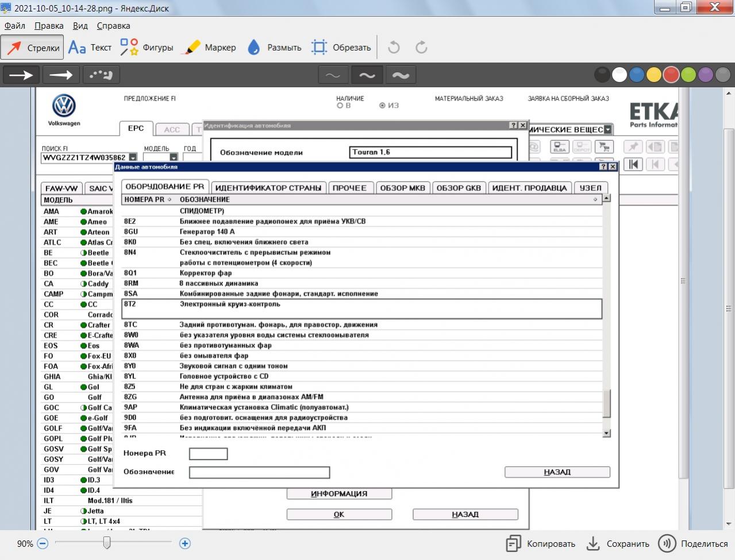735x560 pixels.
Task: Select the В availability radio button
Action: point(340,106)
